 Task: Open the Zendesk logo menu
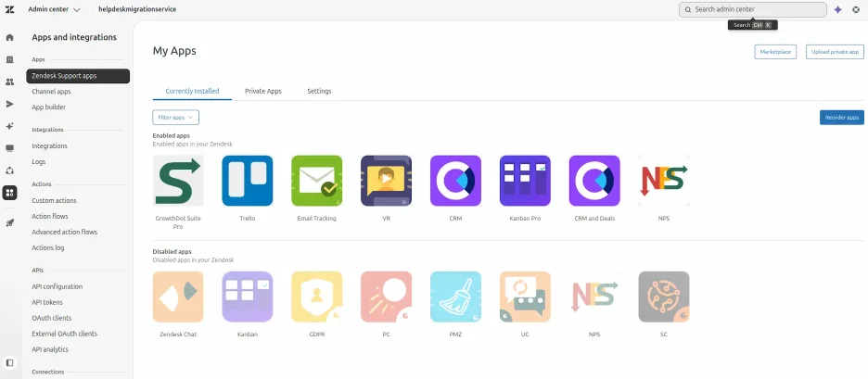tap(9, 9)
